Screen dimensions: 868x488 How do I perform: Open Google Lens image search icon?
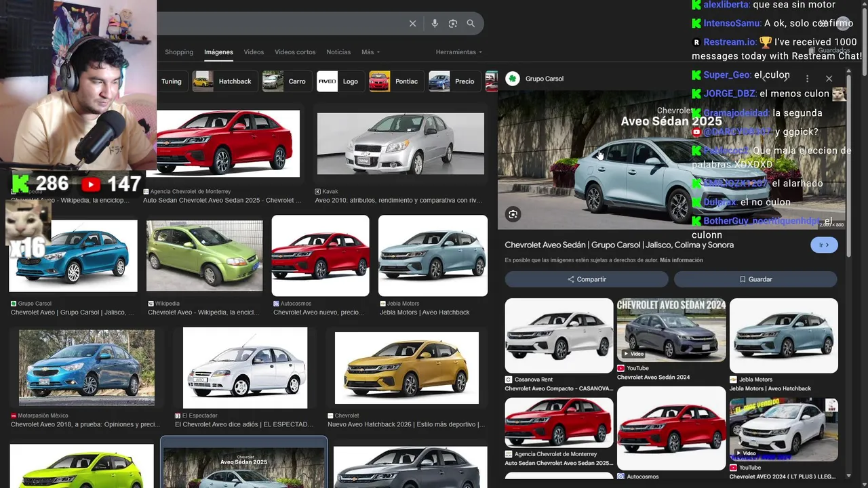(x=453, y=24)
